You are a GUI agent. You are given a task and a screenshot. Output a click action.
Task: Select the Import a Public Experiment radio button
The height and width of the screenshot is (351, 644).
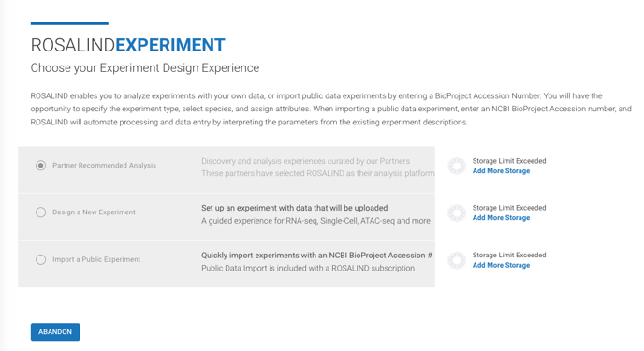click(40, 259)
